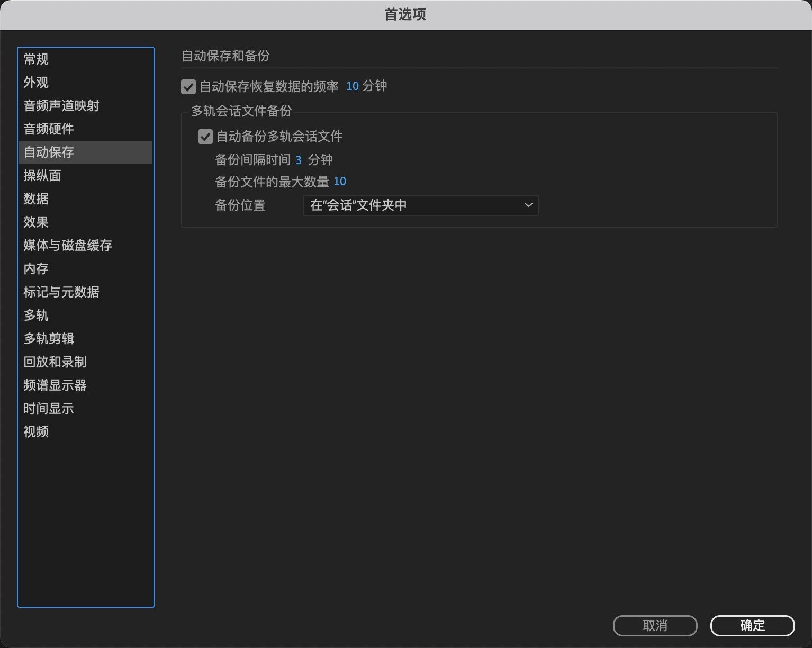Select the 常规 preferences category
Screen dimensions: 812x648
click(x=35, y=59)
